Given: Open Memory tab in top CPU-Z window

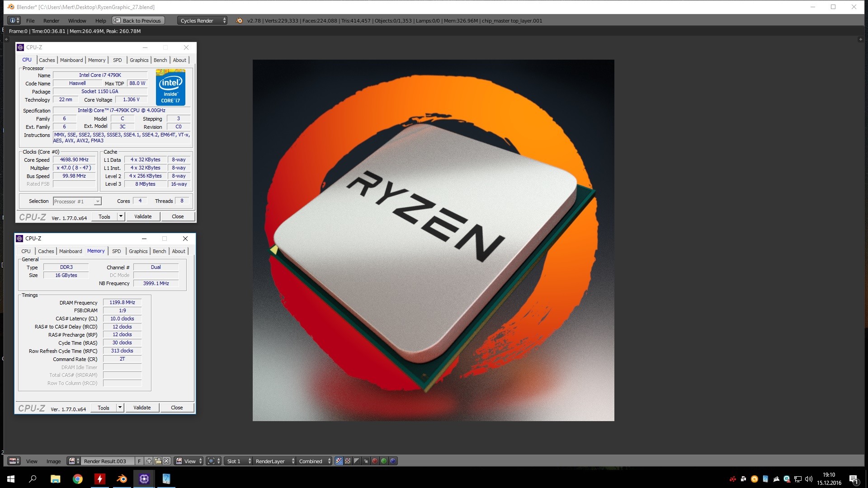Looking at the screenshot, I should (97, 60).
